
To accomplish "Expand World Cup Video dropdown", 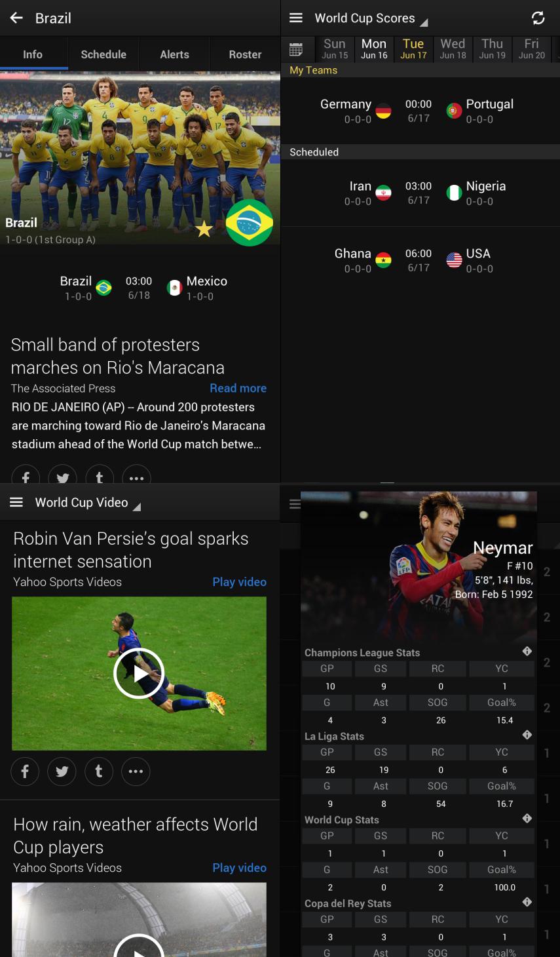I will pos(137,507).
